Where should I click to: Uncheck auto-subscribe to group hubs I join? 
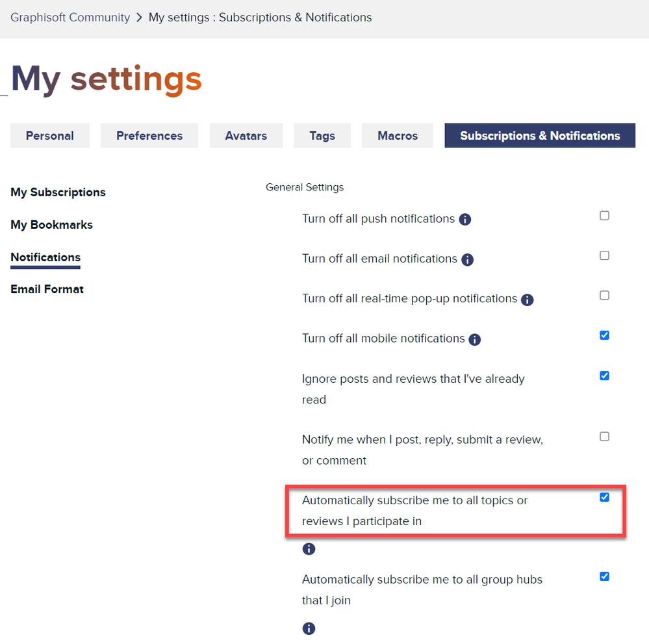point(604,576)
